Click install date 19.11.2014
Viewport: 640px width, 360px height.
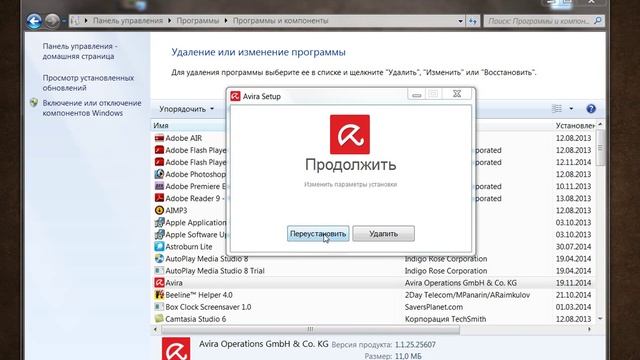point(573,282)
